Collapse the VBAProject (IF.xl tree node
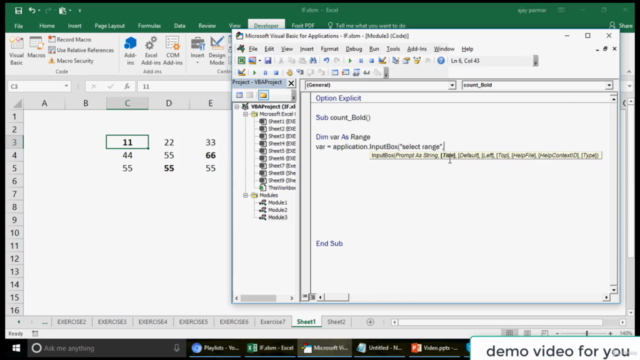Screen dimensions: 640x360 237,107
